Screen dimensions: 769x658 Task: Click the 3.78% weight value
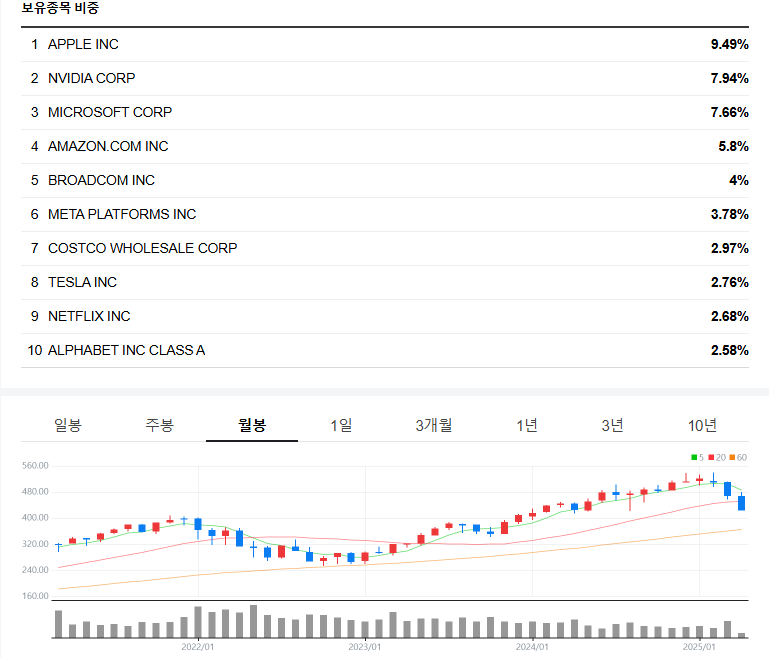tap(729, 214)
